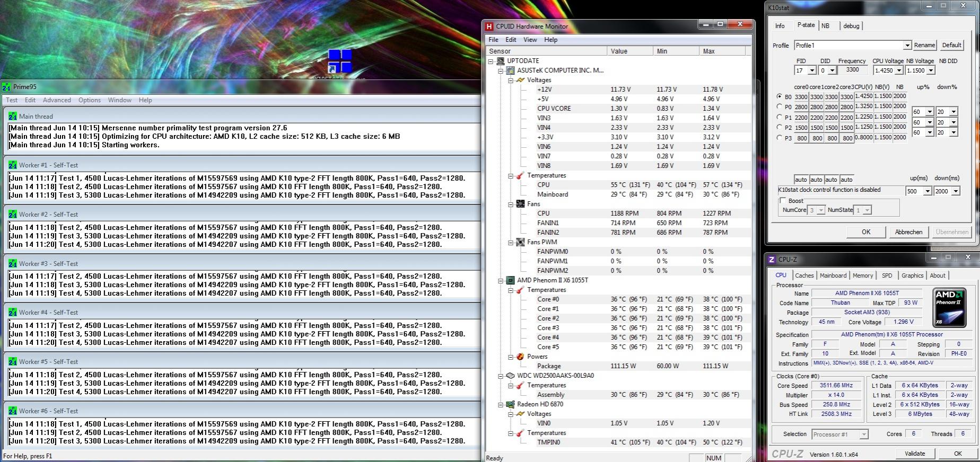Open the Help menu in Hardware Monitor

coord(550,40)
